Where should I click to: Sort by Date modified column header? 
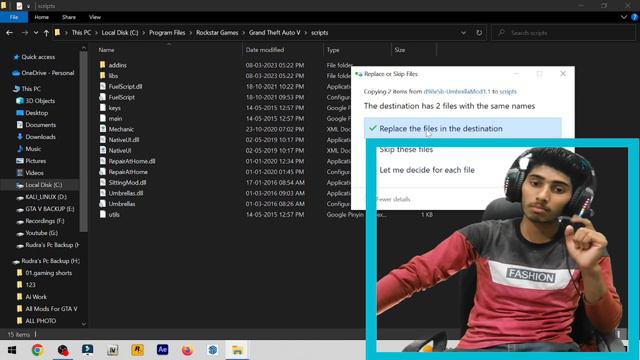click(264, 50)
